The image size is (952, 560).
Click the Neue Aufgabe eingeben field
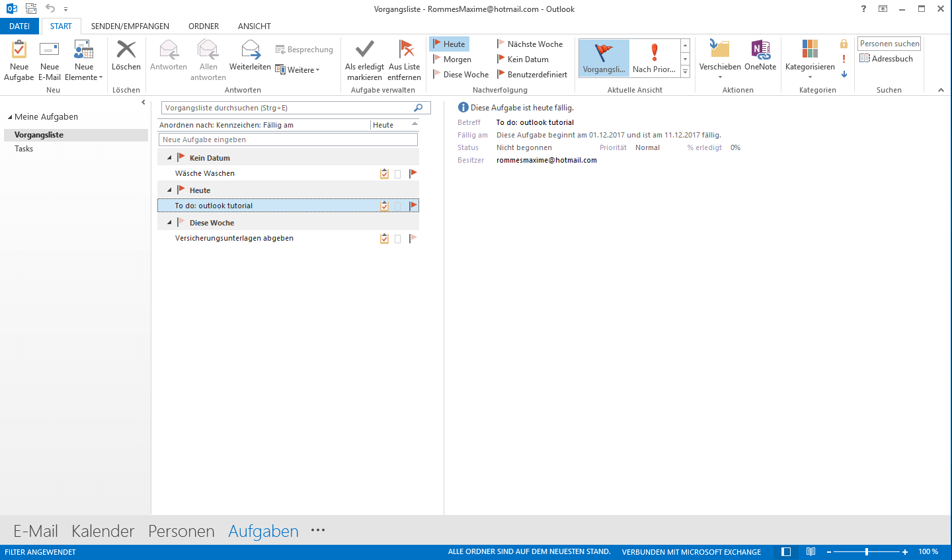[288, 140]
